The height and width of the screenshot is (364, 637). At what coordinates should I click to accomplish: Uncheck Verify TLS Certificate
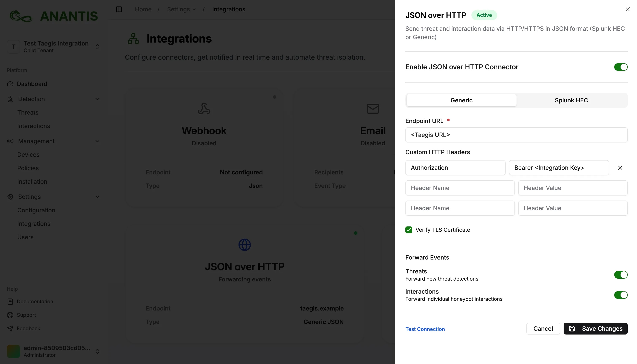pos(409,230)
